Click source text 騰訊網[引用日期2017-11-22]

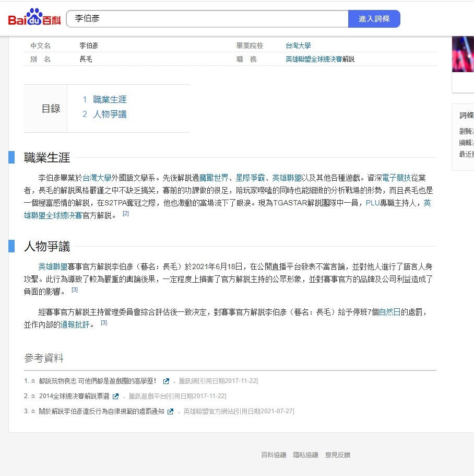218,381
